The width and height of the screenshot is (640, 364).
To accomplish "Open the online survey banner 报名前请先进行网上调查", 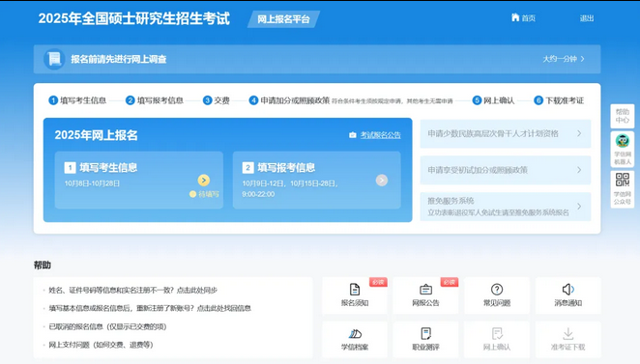I will 317,59.
